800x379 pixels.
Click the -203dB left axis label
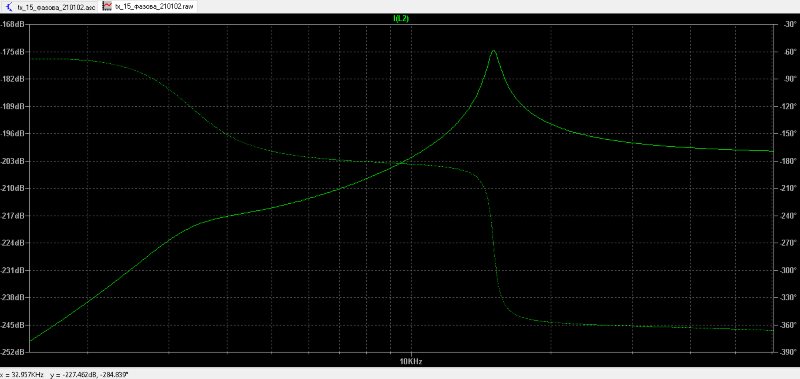tap(14, 161)
